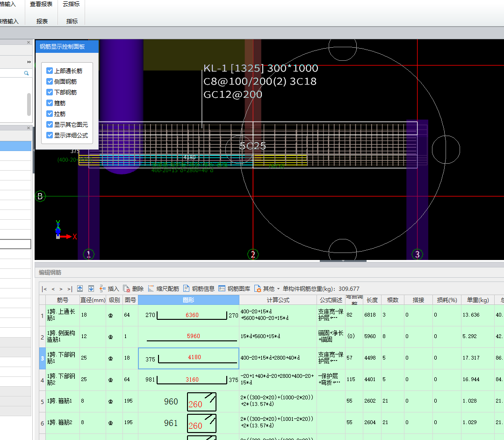Image resolution: width=504 pixels, height=440 pixels.
Task: Toggle 拉筋 tie bar checkbox
Action: point(50,114)
